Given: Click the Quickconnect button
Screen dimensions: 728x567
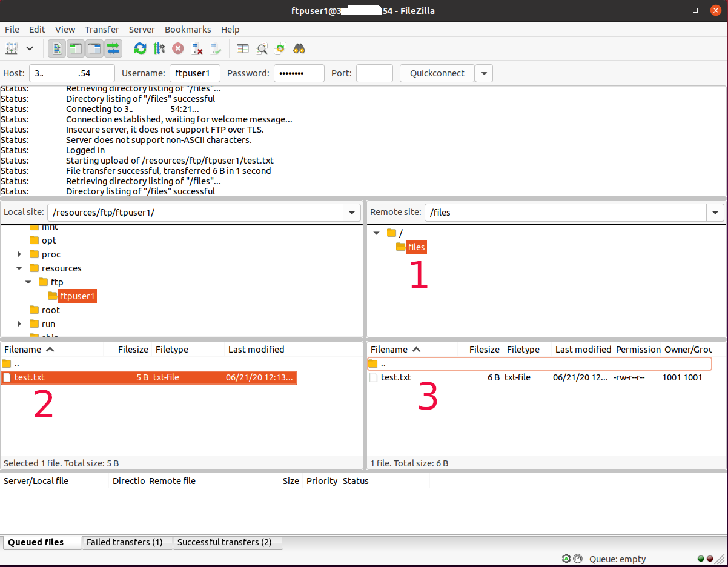Looking at the screenshot, I should tap(437, 73).
